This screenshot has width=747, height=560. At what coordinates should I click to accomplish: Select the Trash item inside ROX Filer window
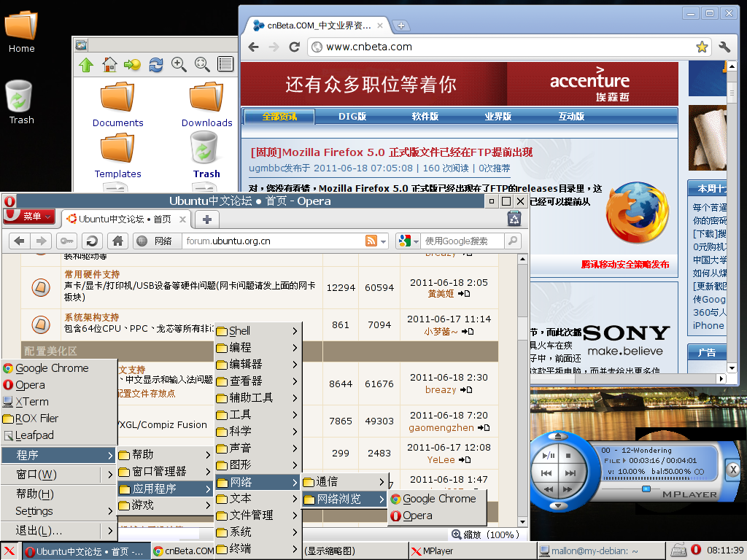(x=206, y=155)
